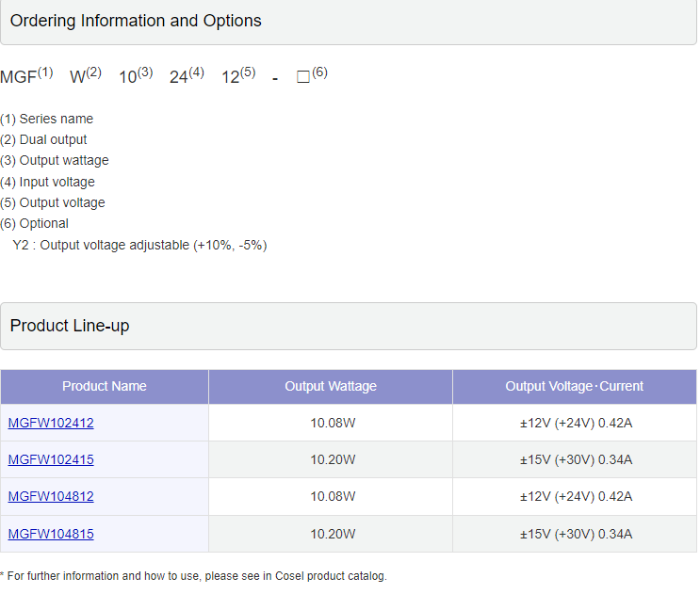Click the Output Voltage·Current column header
700x594 pixels.
[x=575, y=386]
